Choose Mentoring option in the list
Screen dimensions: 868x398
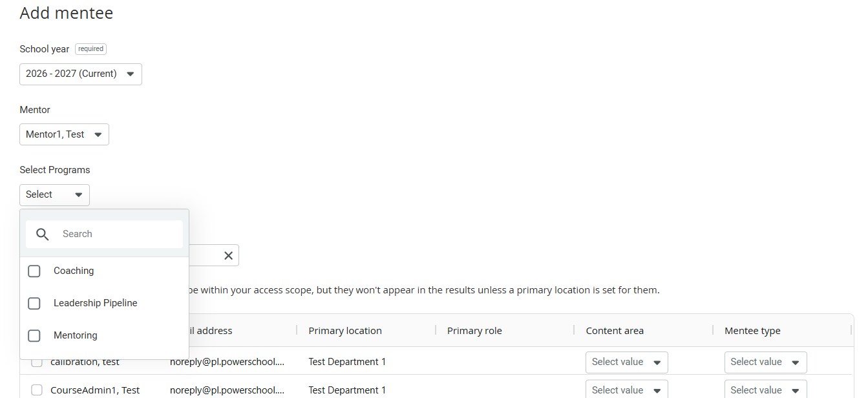tap(76, 335)
